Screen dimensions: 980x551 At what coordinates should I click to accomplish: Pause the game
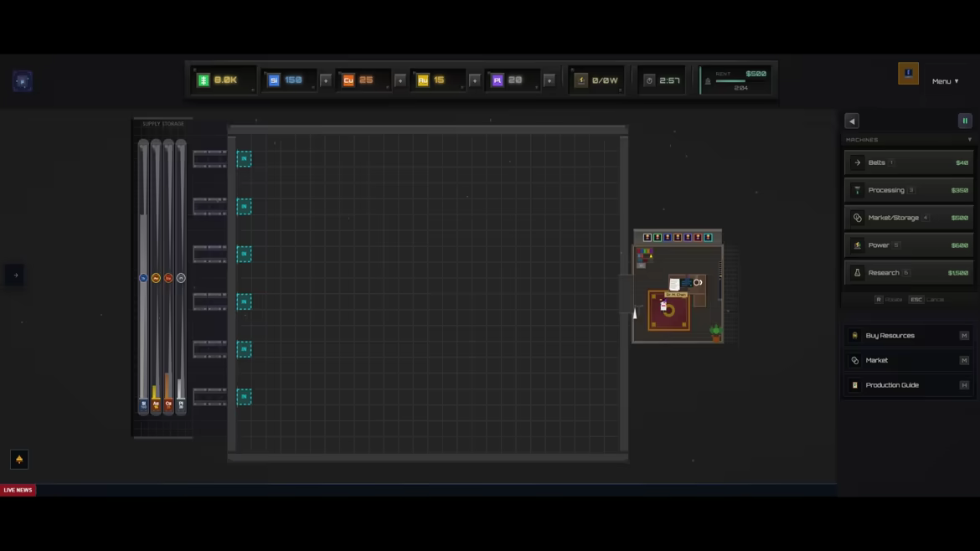click(x=965, y=121)
